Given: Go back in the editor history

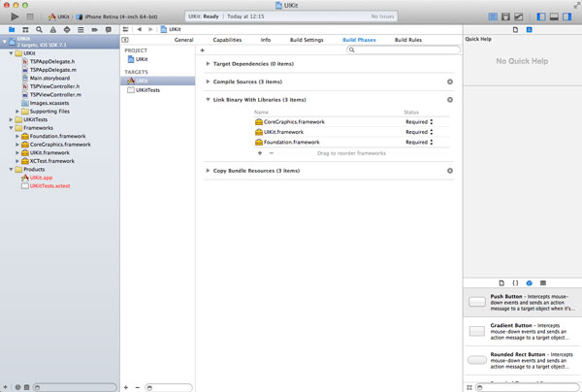Looking at the screenshot, I should coord(139,29).
